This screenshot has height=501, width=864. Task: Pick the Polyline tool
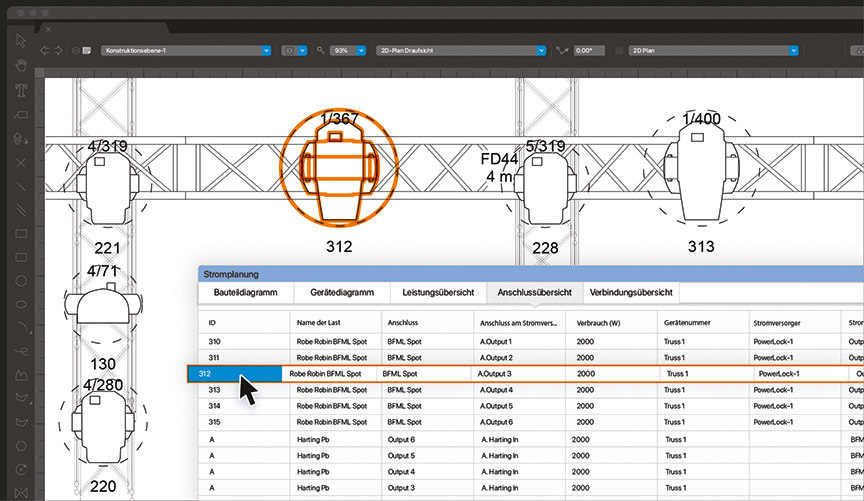pyautogui.click(x=21, y=375)
